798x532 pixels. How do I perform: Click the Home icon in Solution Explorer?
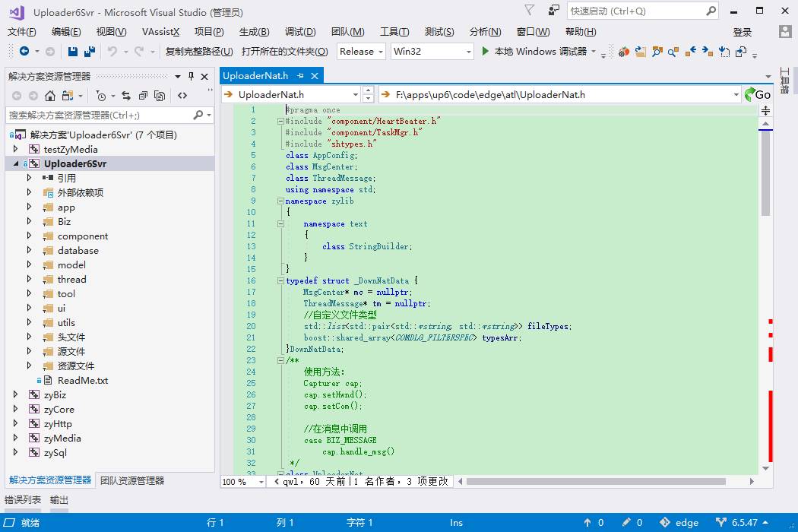[50, 96]
